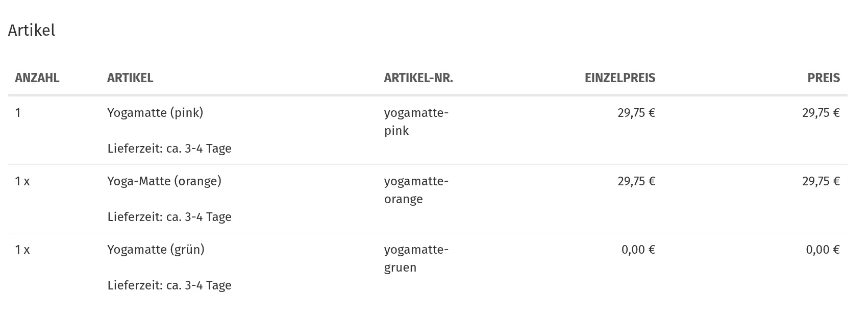Click quantity 1 x in green mat row
Image resolution: width=868 pixels, height=316 pixels.
(22, 250)
